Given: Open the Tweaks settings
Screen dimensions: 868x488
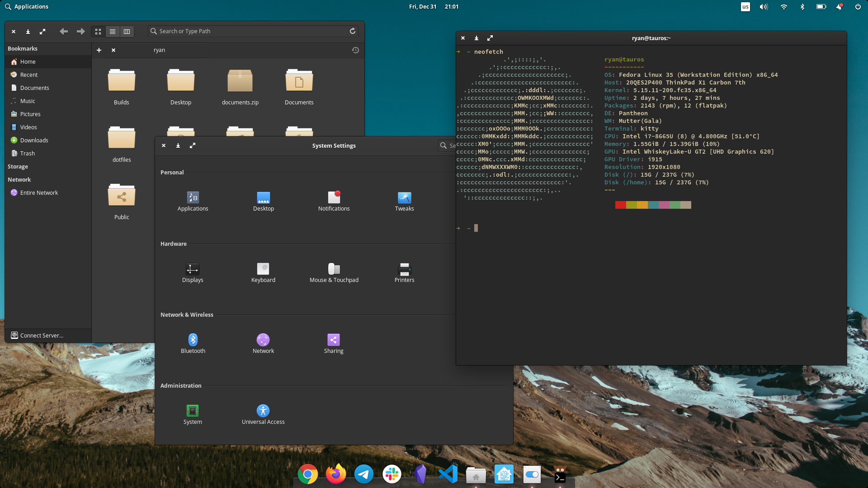Looking at the screenshot, I should click(x=404, y=201).
